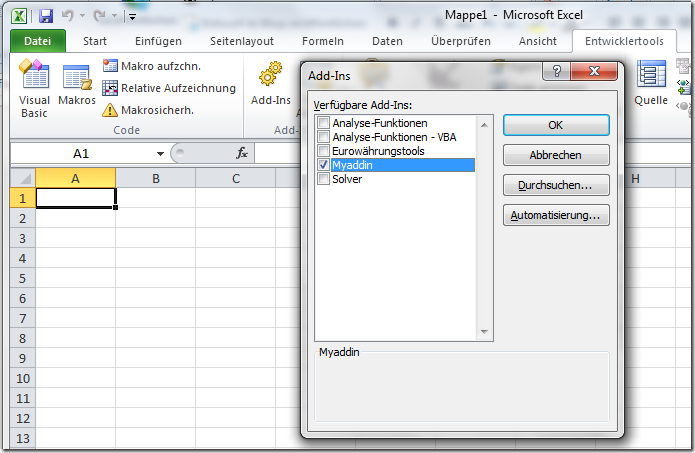Switch to the Formeln tab
Screen dimensions: 695x453
[323, 41]
